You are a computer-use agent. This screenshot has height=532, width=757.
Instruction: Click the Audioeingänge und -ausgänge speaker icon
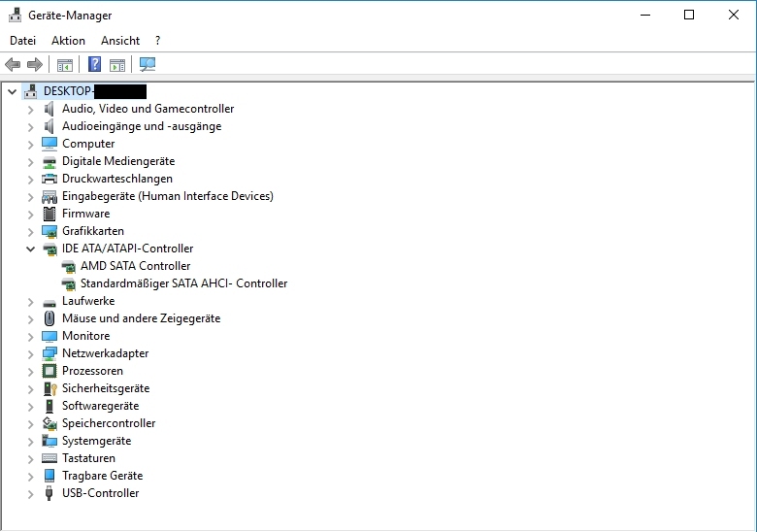pyautogui.click(x=49, y=126)
